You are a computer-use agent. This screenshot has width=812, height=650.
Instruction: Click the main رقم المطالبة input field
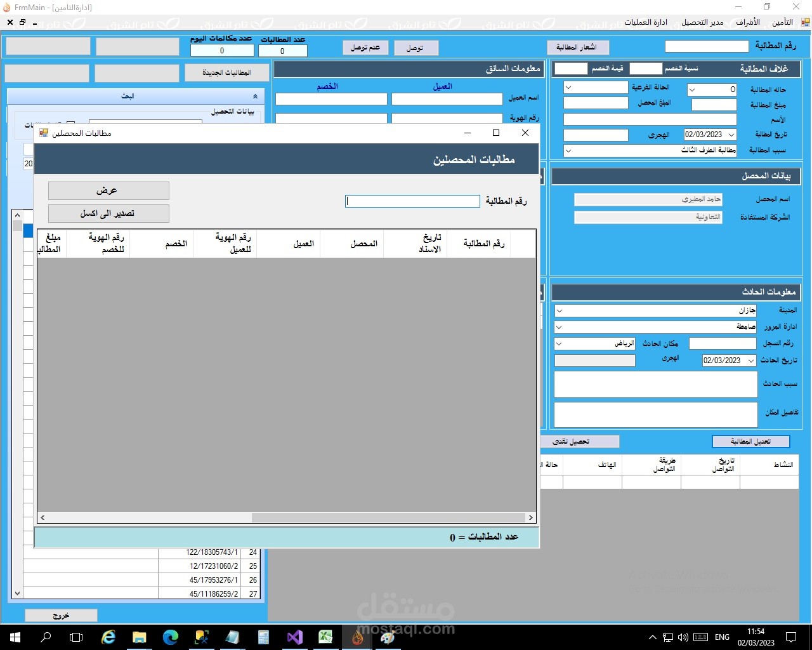pyautogui.click(x=707, y=46)
